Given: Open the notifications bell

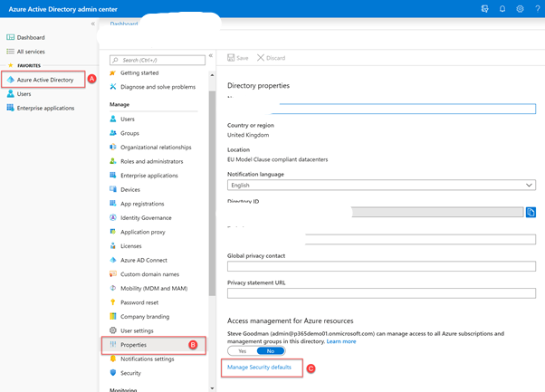Looking at the screenshot, I should tap(502, 9).
